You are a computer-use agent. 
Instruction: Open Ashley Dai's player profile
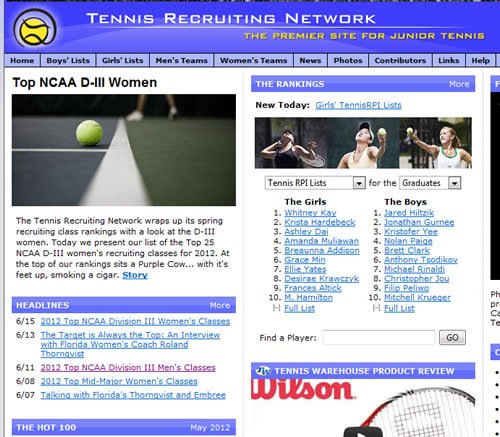[306, 231]
